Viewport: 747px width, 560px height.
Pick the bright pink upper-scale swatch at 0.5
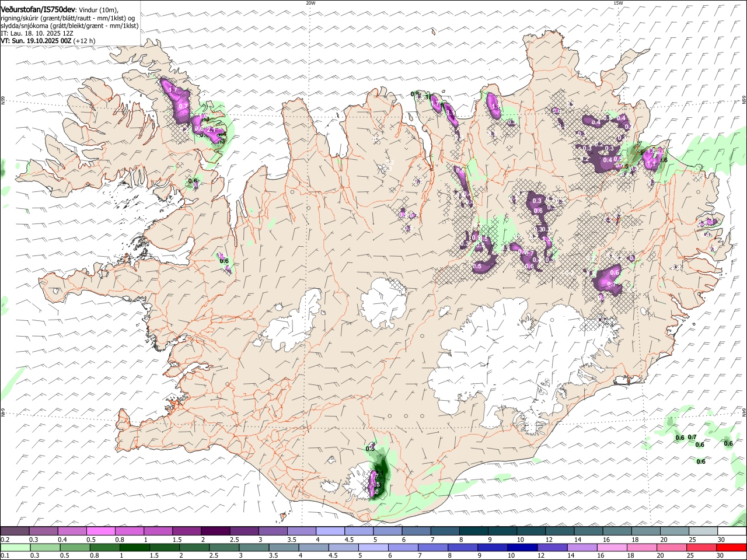click(x=100, y=531)
